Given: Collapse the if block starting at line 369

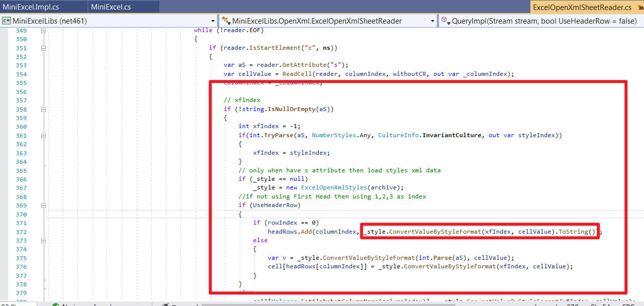Looking at the screenshot, I should click(44, 205).
